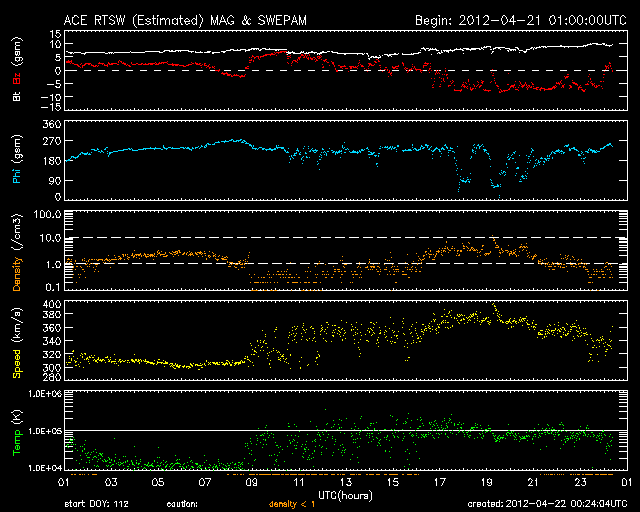Click the 'Bt Bz (gsm)' axis label
640x512 pixels.
17,69
